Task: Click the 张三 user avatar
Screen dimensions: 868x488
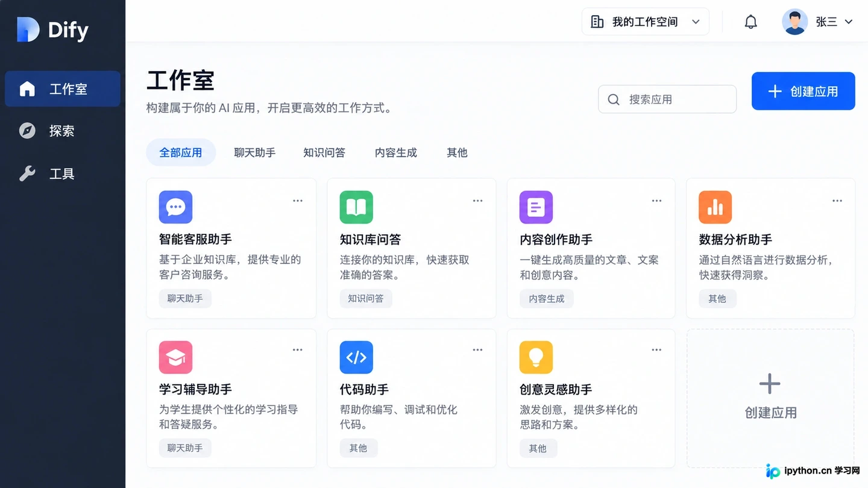Action: point(794,22)
